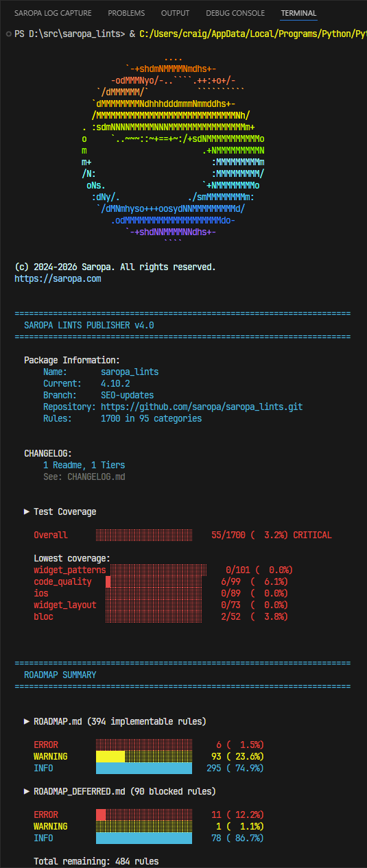This screenshot has width=367, height=868.
Task: Click the blue INFO bar under ROADMAP_DEFERRED.md
Action: [144, 838]
